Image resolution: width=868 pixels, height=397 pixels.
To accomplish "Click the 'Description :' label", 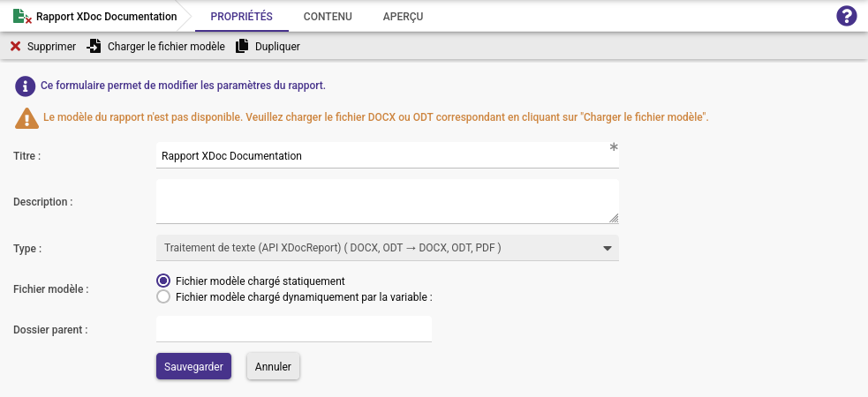I will 43,202.
